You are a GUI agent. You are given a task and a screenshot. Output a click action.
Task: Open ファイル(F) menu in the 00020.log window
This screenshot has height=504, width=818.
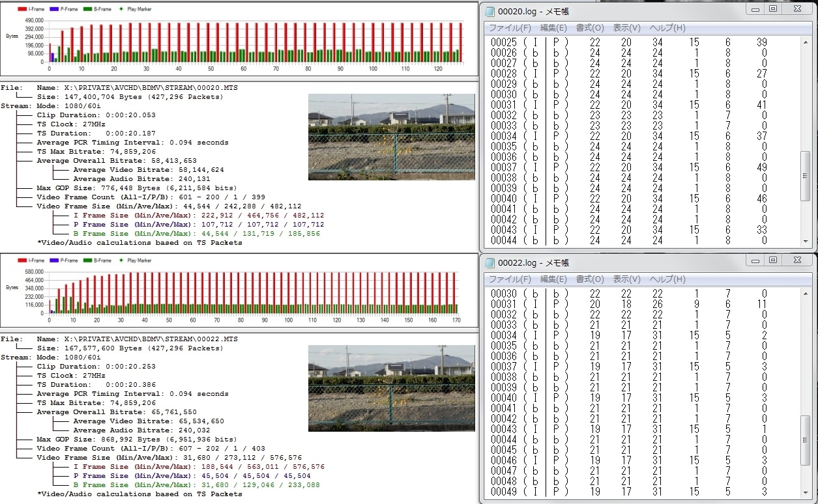coord(510,28)
